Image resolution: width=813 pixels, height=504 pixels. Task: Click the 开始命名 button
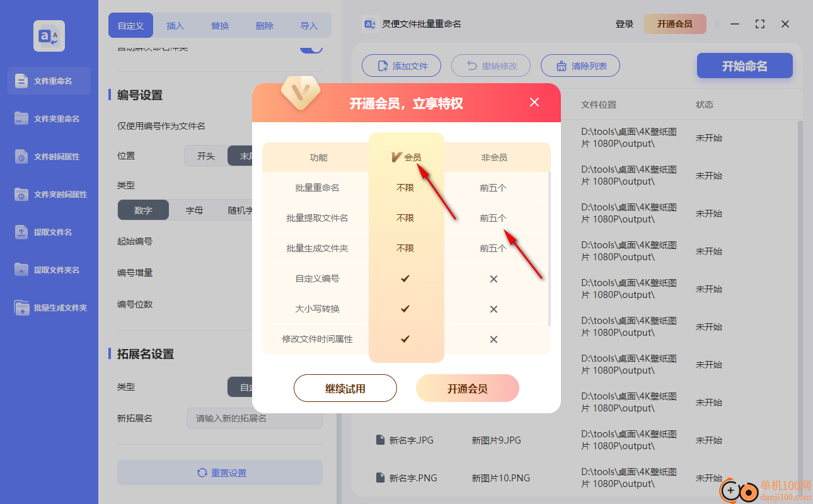(745, 66)
